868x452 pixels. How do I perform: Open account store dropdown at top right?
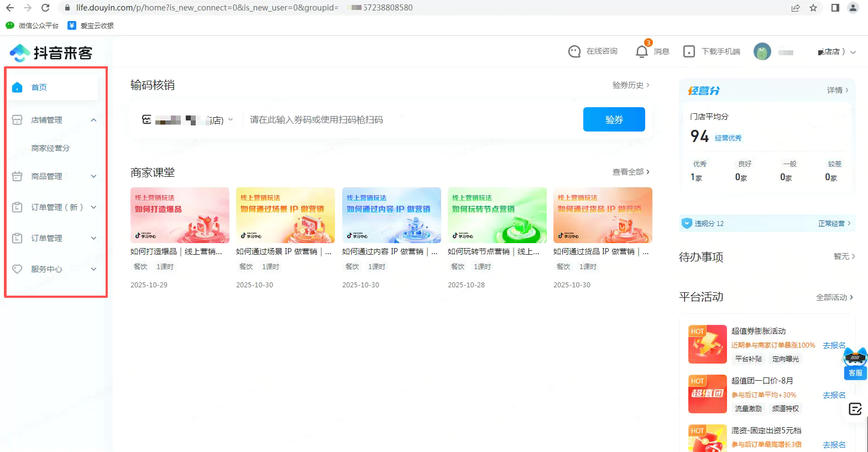[x=853, y=52]
